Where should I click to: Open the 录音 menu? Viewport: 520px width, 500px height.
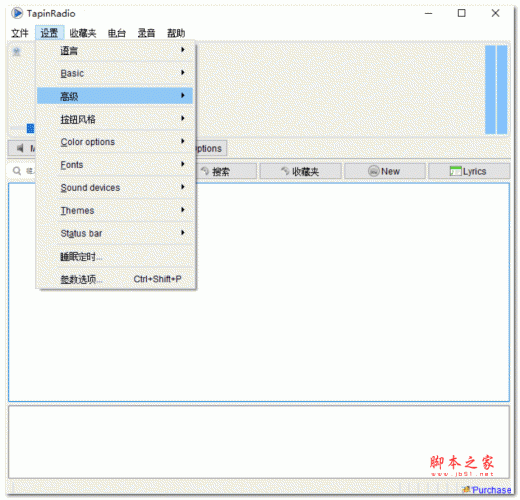(x=146, y=33)
